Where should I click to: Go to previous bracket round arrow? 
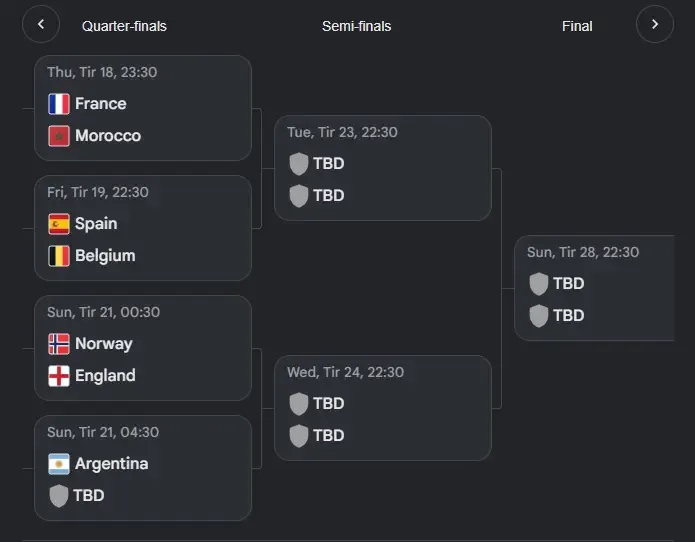(41, 24)
